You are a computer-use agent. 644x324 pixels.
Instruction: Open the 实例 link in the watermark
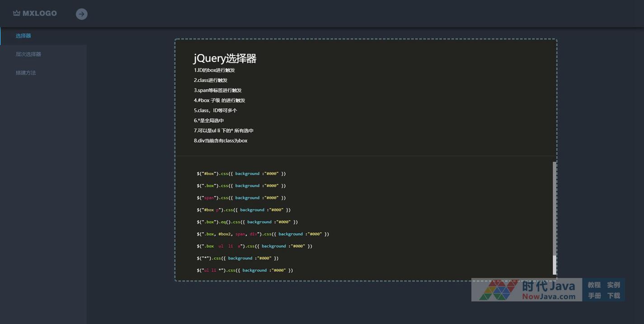coord(613,285)
